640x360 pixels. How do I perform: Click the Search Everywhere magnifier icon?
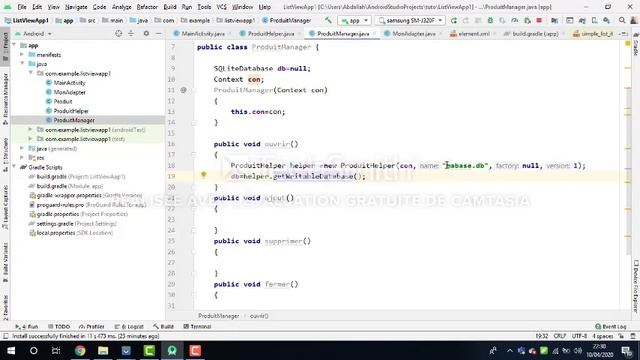pos(622,20)
